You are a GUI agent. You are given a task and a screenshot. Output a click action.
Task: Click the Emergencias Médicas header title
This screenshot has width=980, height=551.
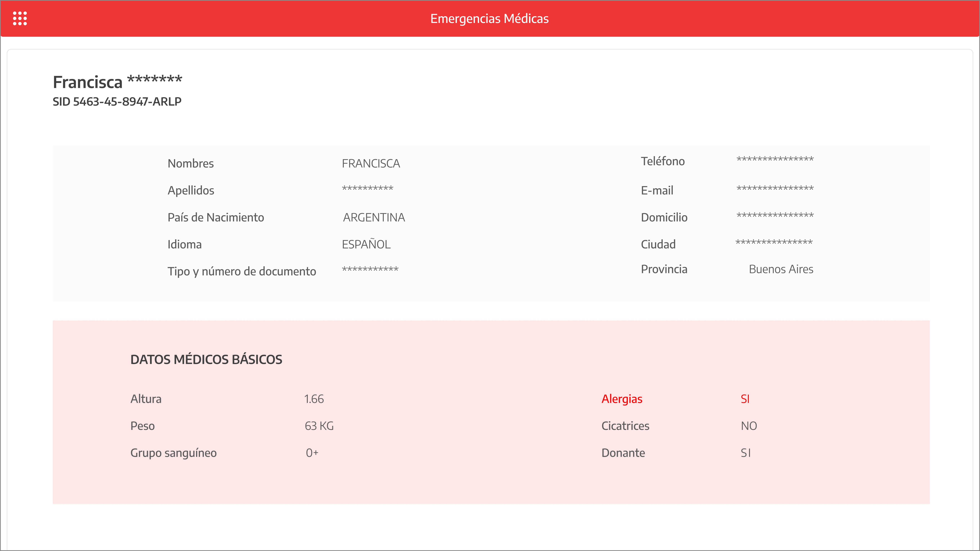489,18
